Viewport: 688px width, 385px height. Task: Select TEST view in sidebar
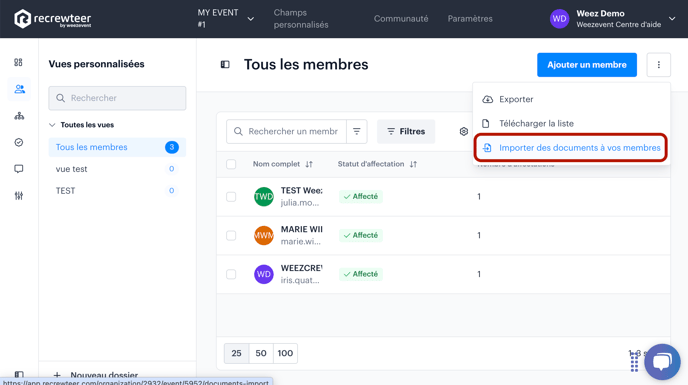coord(117,191)
